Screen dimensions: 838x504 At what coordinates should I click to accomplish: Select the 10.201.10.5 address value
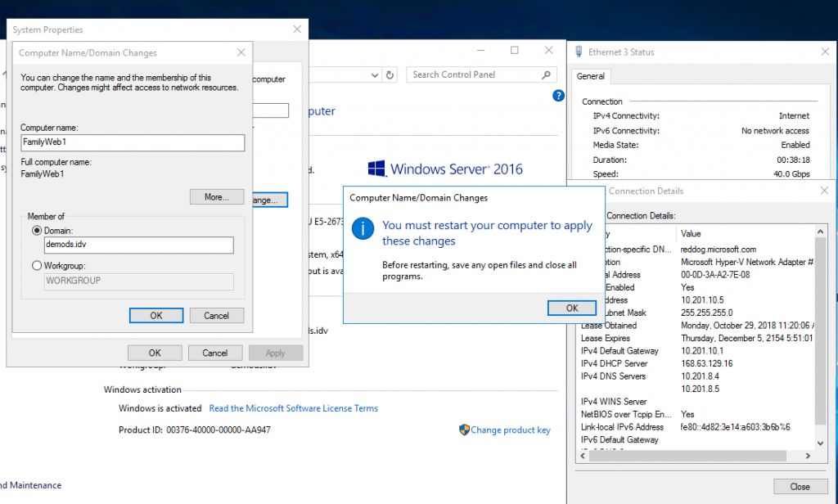[702, 300]
